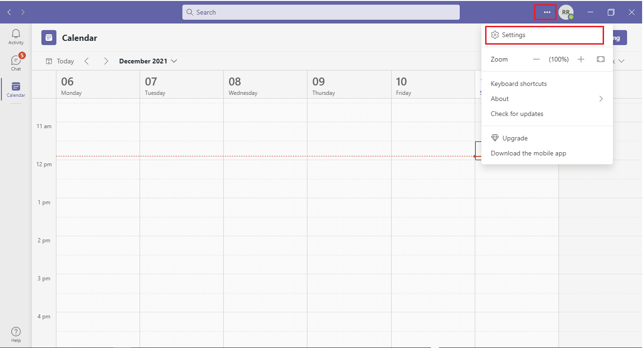Open the RR profile avatar
This screenshot has height=348, width=644.
[x=566, y=12]
